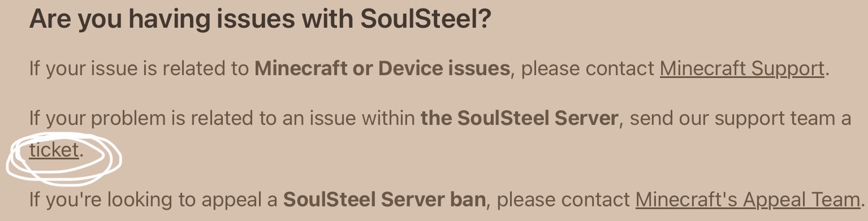Viewport: 868px width, 221px height.
Task: Click the phrase "send our support team a"
Action: coord(740,119)
